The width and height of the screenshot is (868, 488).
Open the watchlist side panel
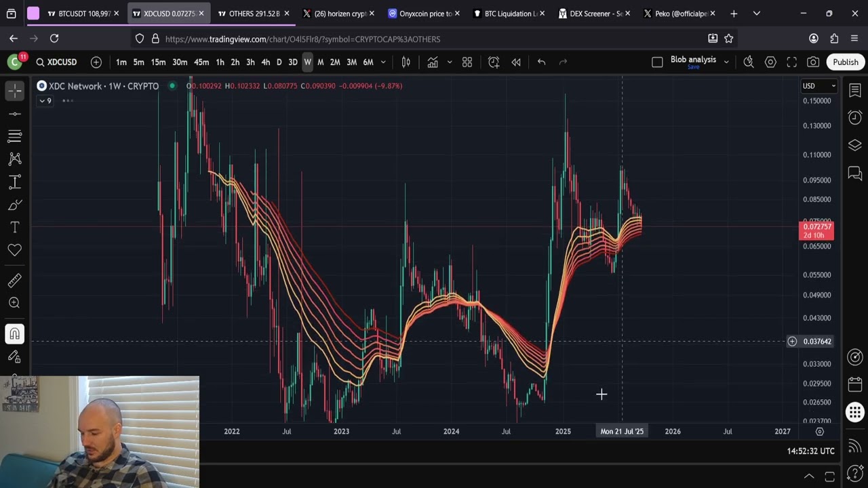pyautogui.click(x=855, y=90)
